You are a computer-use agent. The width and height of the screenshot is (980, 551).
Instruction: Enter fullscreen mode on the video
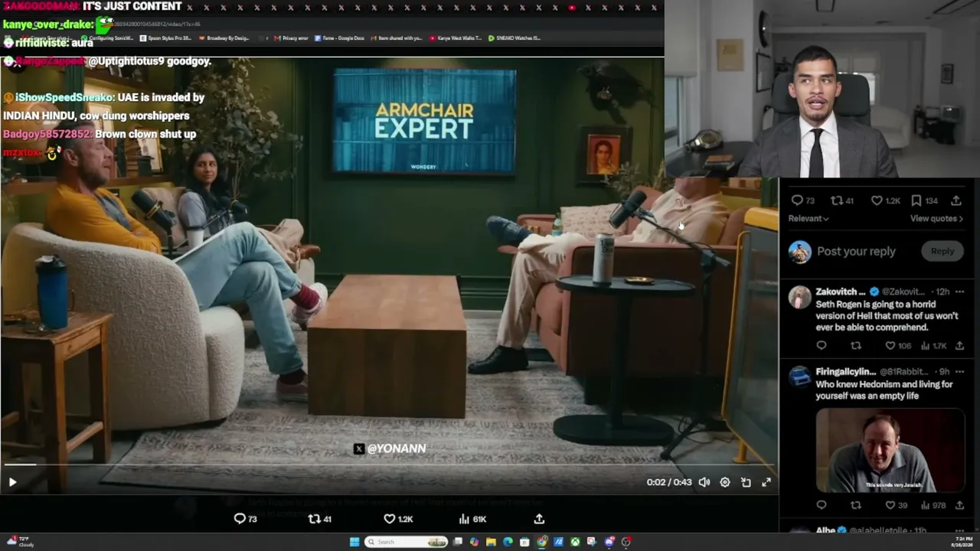766,482
